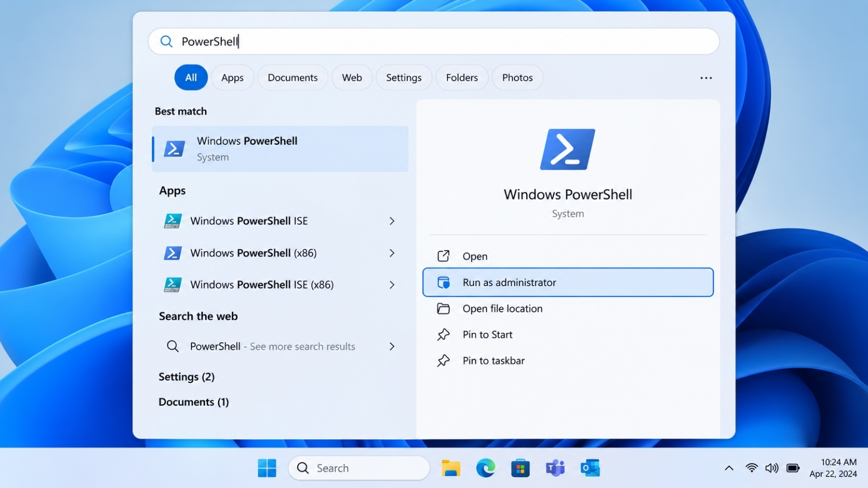868x488 pixels.
Task: Click the volume speaker icon in tray
Action: tap(771, 468)
